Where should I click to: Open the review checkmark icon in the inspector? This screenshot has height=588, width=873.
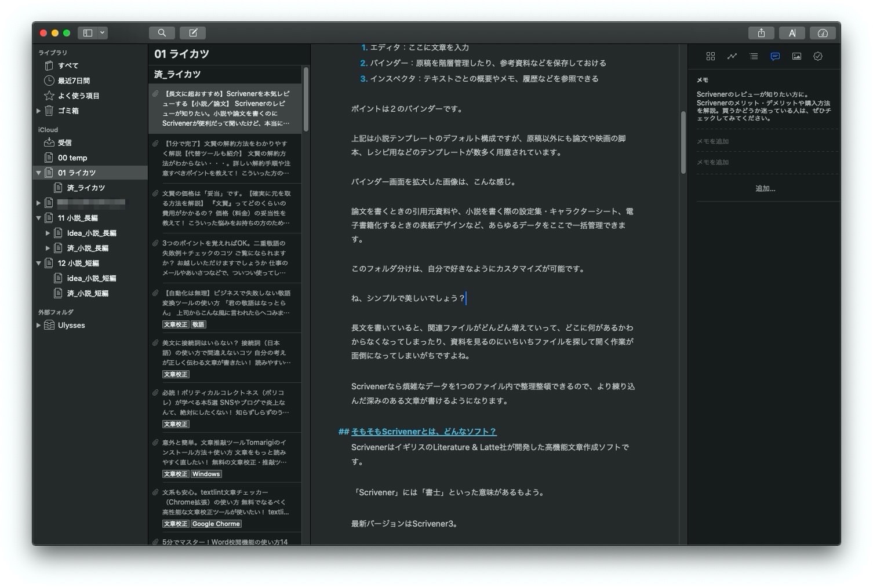tap(818, 56)
